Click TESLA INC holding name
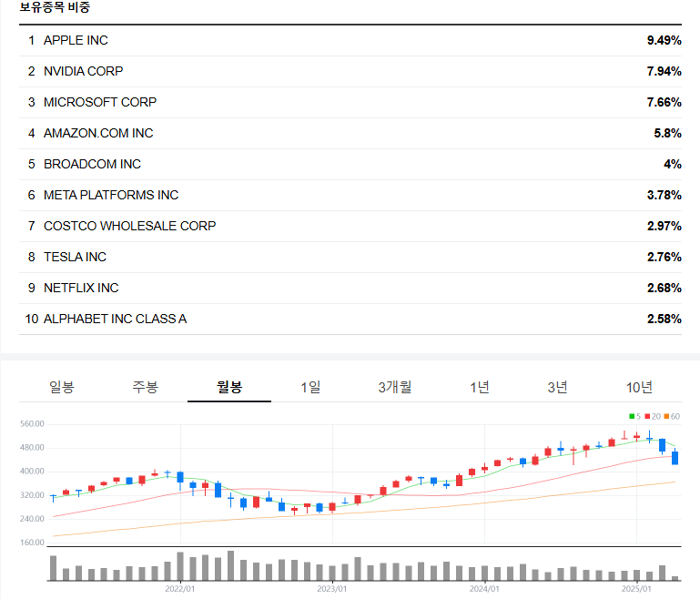The height and width of the screenshot is (599, 700). pos(75,257)
